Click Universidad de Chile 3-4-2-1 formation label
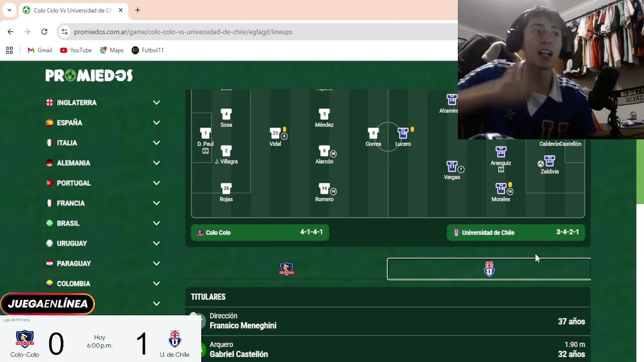 (x=516, y=232)
